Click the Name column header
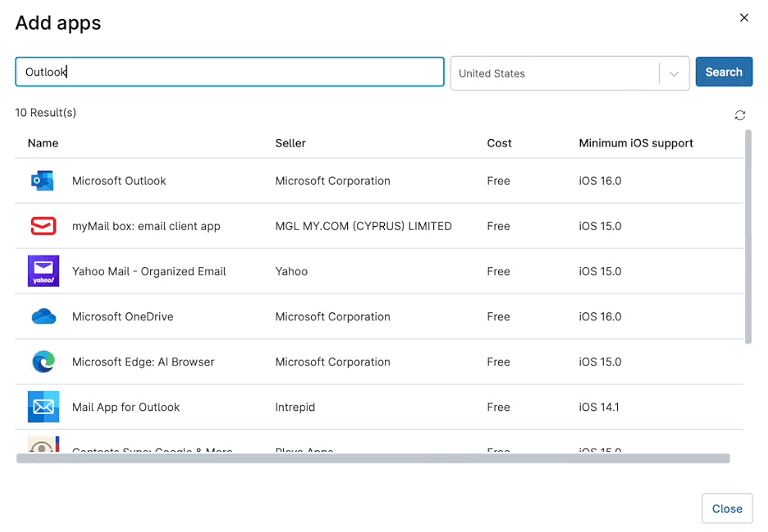The height and width of the screenshot is (532, 768). click(43, 143)
